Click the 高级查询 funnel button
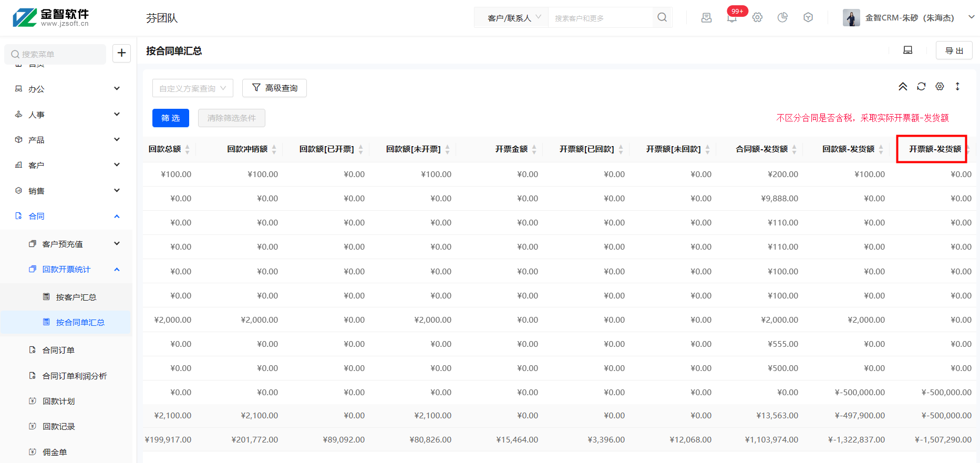Screen dimensions: 980x463 (274, 88)
